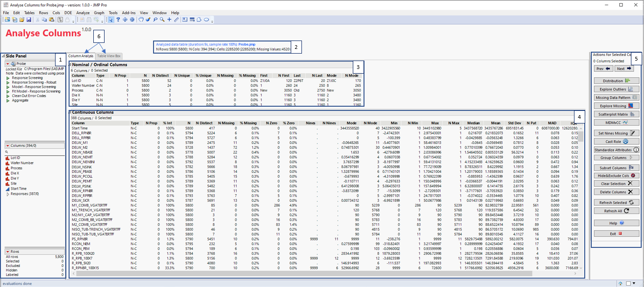The width and height of the screenshot is (644, 287).
Task: Choose the magnifier tool
Action: (162, 20)
